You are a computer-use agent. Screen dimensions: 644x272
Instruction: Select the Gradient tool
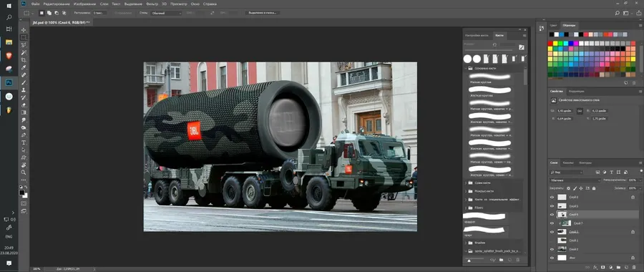pos(24,112)
